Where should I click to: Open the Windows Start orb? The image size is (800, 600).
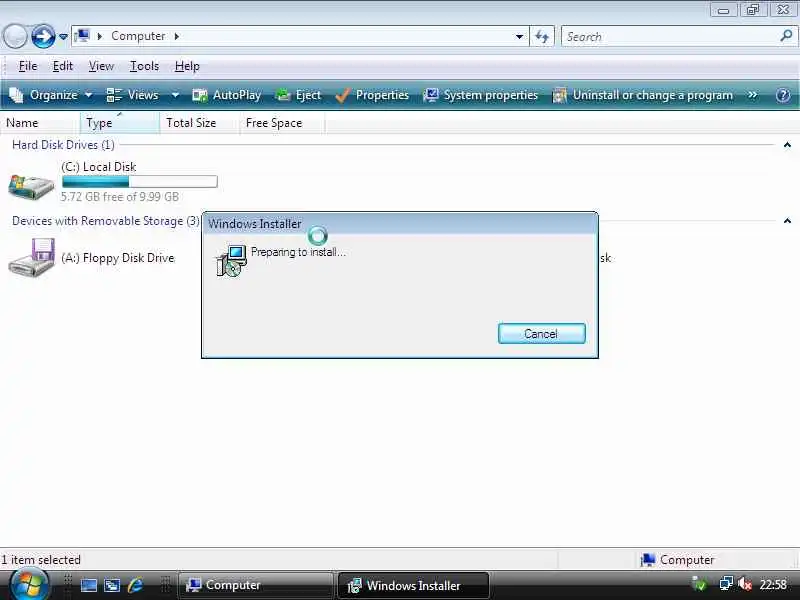tap(29, 585)
